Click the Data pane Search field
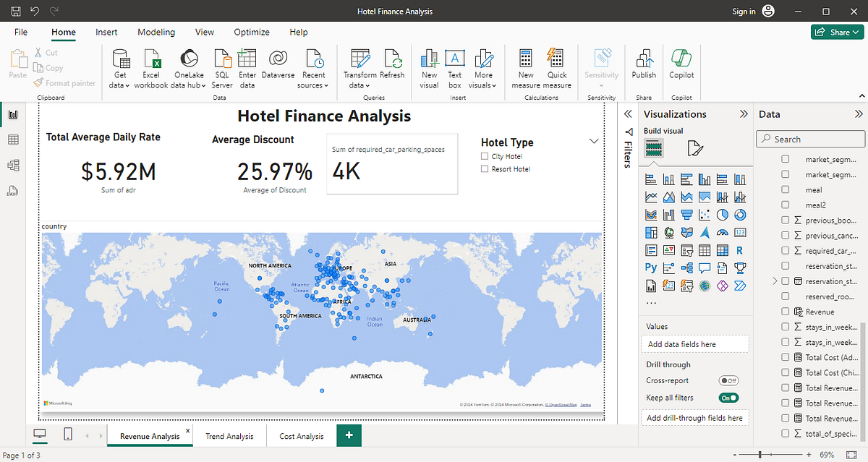The height and width of the screenshot is (462, 868). point(811,139)
